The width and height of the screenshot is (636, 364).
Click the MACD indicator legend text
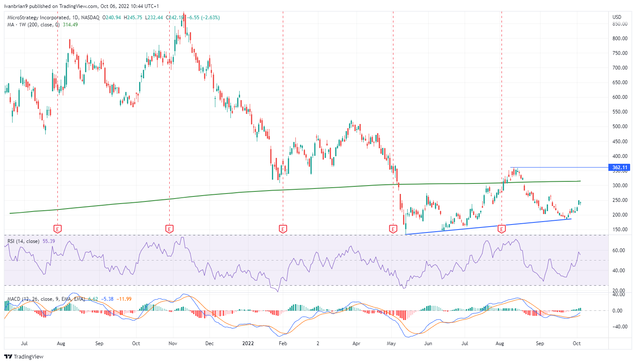(46, 299)
